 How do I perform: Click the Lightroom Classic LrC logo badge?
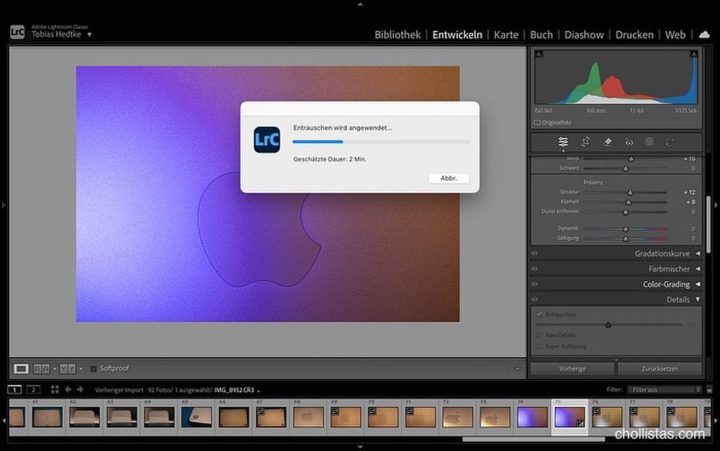click(x=17, y=32)
